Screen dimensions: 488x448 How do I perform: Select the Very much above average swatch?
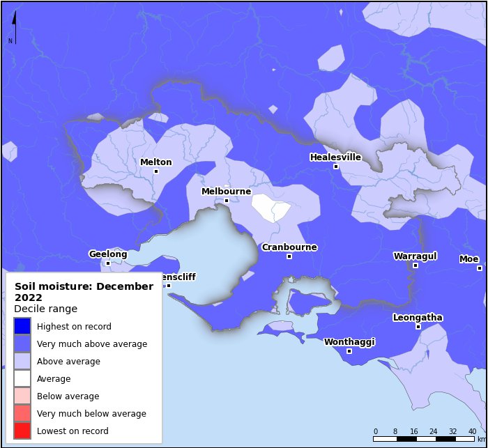(x=22, y=343)
